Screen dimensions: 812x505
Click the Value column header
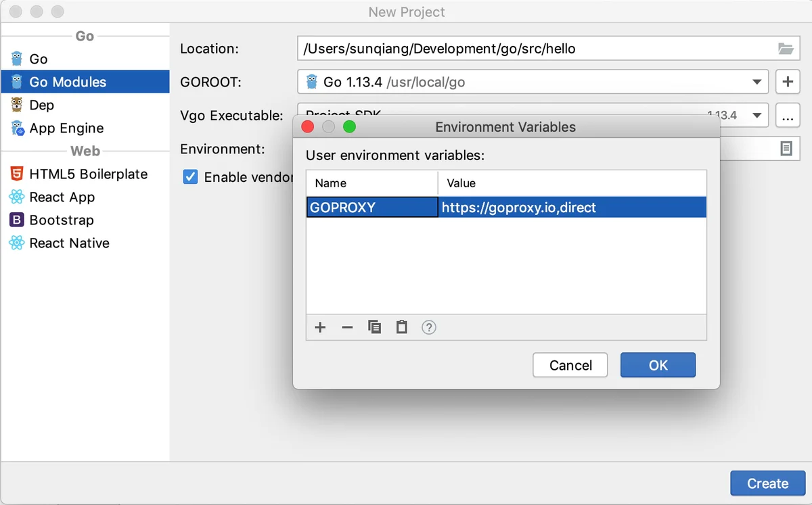572,183
